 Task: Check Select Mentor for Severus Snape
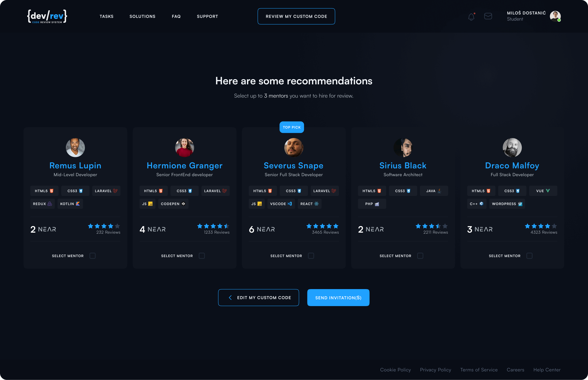(311, 256)
